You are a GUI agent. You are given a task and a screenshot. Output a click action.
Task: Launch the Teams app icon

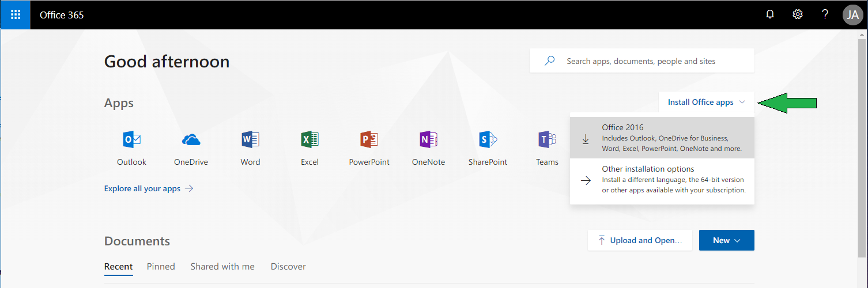547,139
